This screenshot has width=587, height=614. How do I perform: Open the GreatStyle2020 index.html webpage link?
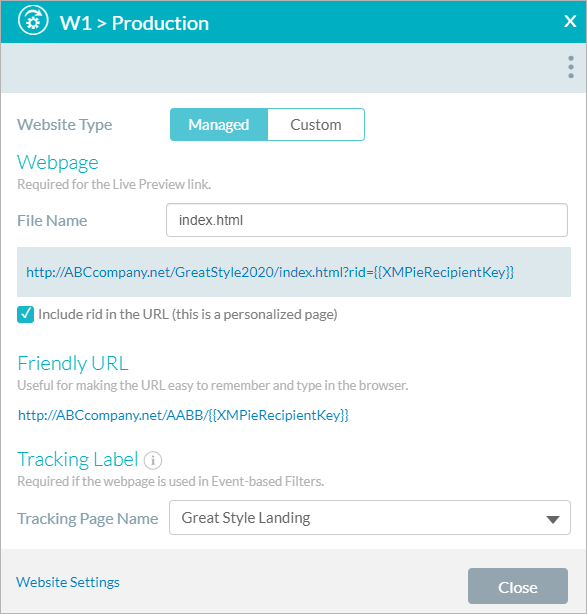click(270, 272)
